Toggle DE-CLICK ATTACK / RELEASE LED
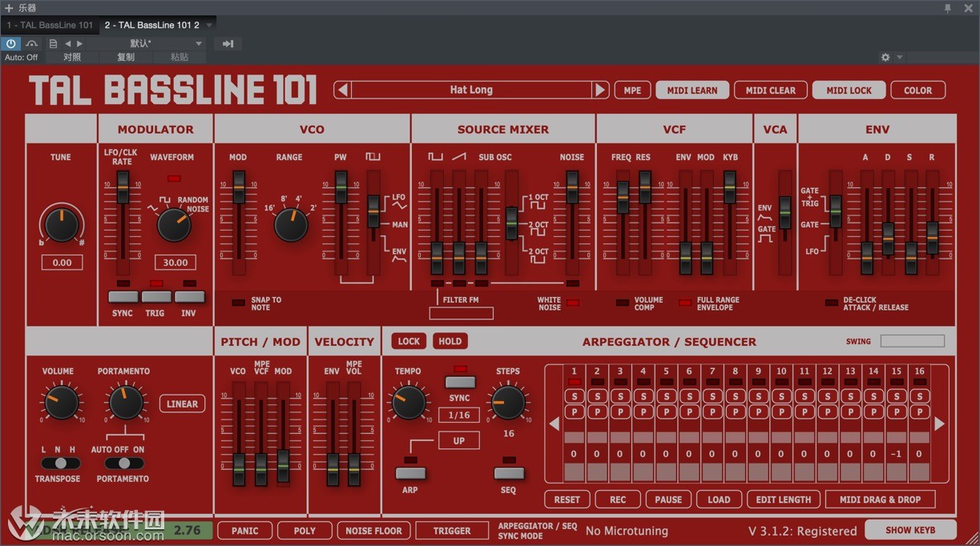Screen dimensions: 980x546 832,303
